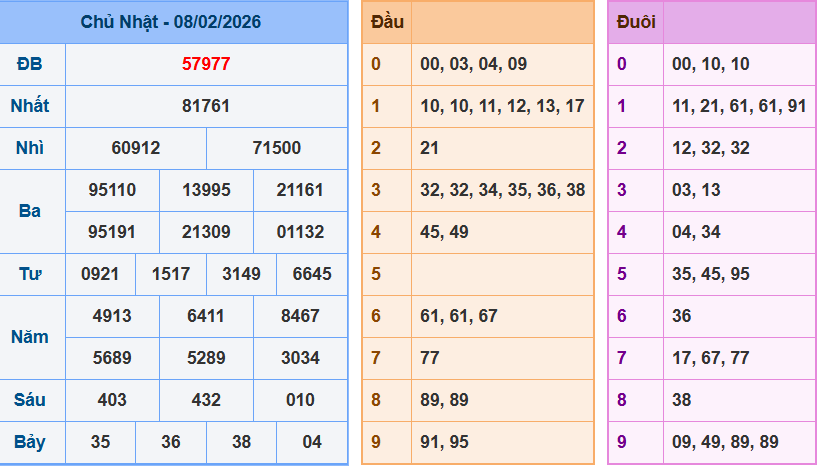The width and height of the screenshot is (819, 466).
Task: Click the first prize number 81761
Action: coord(206,106)
